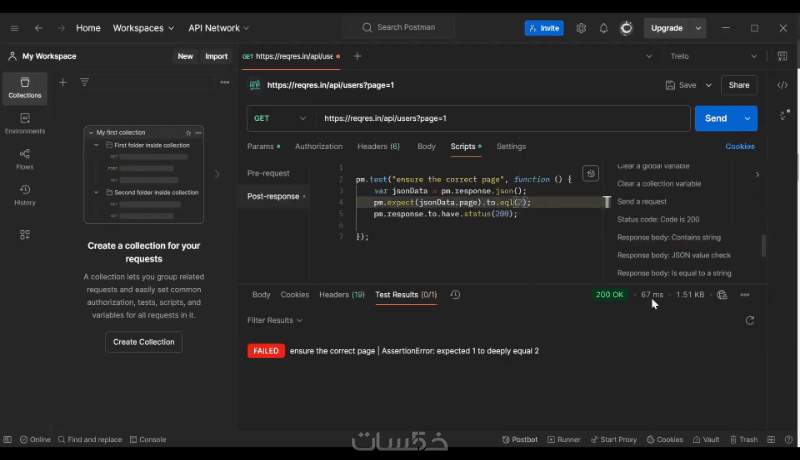Collapse the snippets panel chevron

[x=757, y=174]
